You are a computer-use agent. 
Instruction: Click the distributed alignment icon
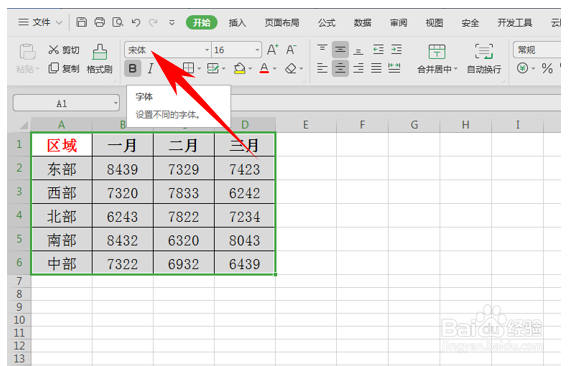click(394, 68)
